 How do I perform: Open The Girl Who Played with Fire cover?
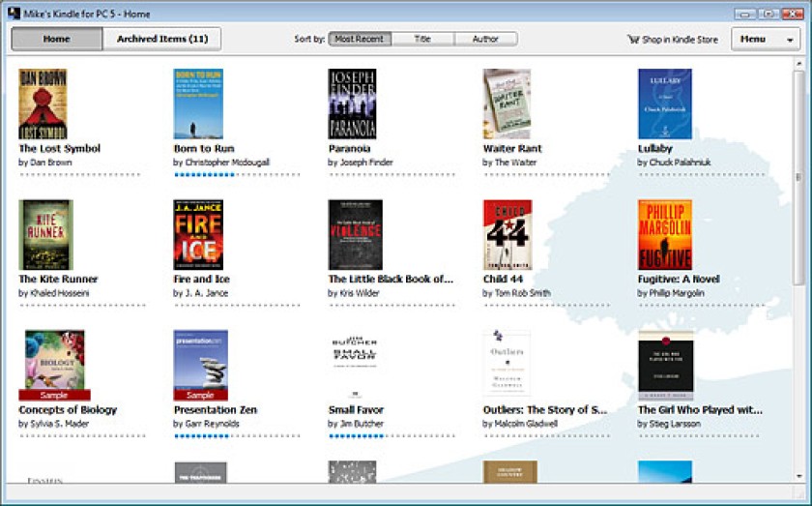pos(665,366)
